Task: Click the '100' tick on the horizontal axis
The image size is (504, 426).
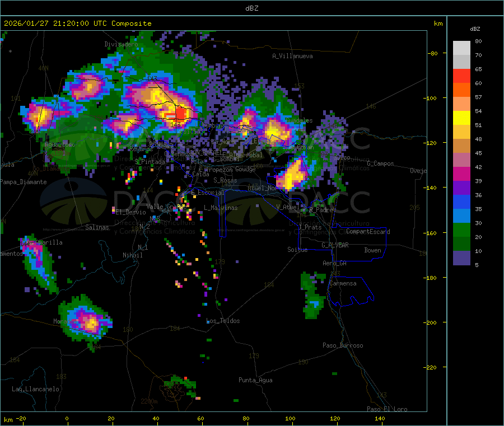Action: coord(290,419)
